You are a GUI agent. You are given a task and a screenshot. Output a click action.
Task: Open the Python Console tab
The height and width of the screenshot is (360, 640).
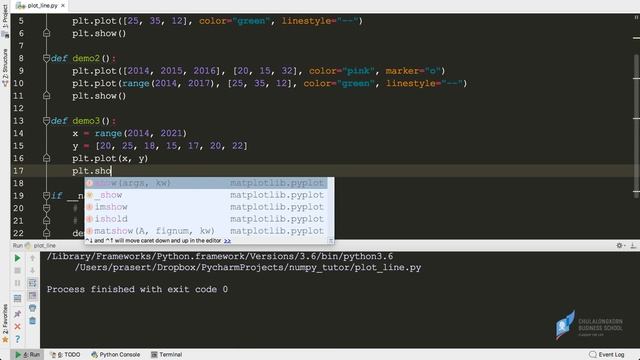(x=116, y=355)
